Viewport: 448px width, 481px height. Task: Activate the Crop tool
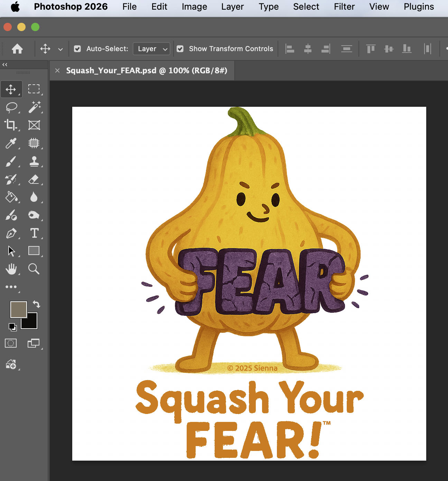tap(11, 125)
